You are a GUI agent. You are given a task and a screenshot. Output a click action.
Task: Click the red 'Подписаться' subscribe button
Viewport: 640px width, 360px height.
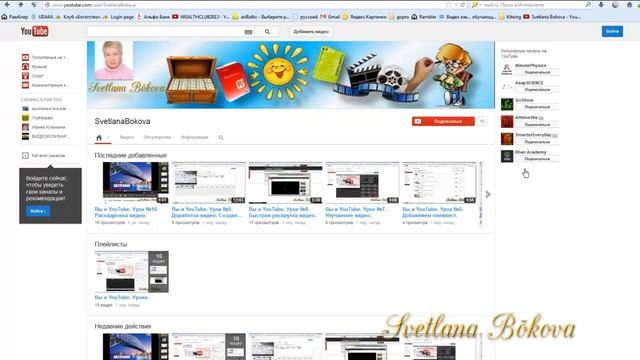point(443,121)
